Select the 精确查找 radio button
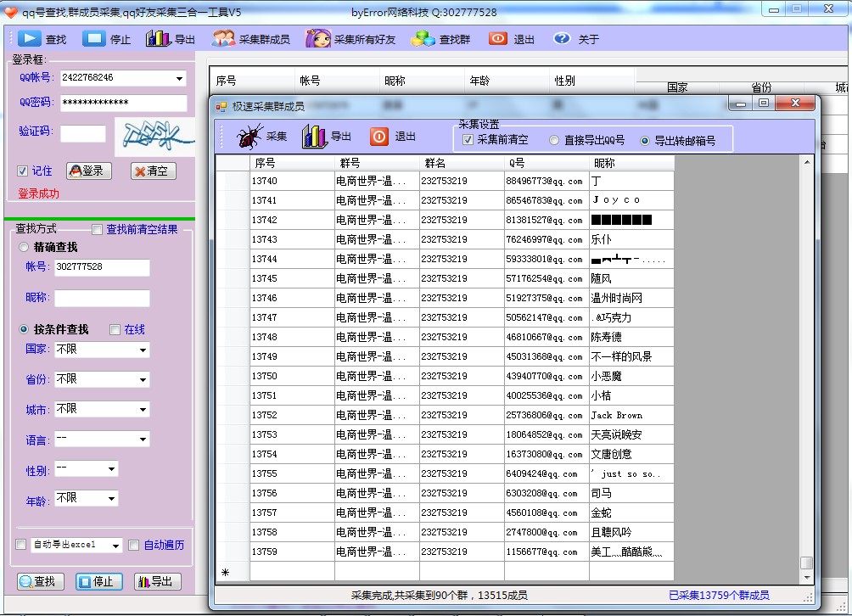This screenshot has height=616, width=852. 24,247
